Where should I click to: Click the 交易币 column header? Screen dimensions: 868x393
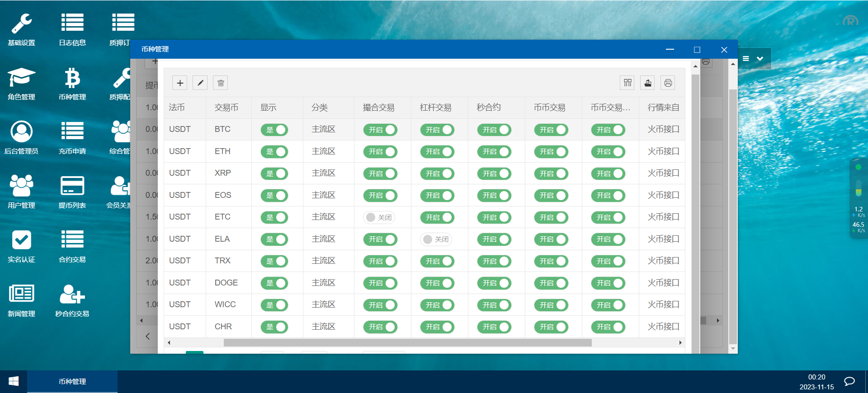(x=226, y=108)
